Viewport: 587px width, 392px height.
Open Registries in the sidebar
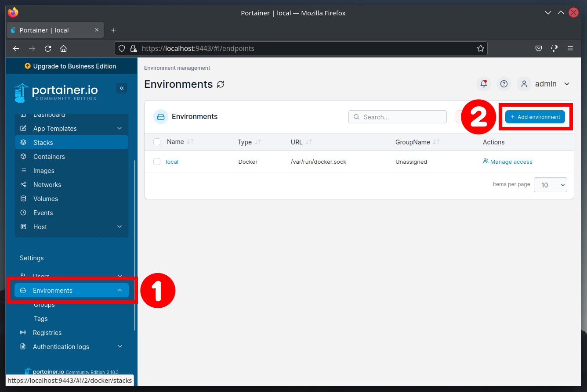[72, 333]
